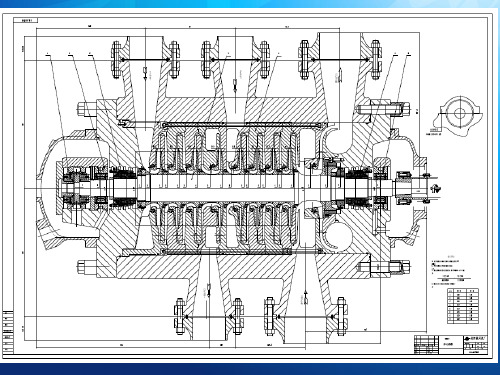
Task: Click the drawing number box at top-left corner
Action: tap(25, 20)
